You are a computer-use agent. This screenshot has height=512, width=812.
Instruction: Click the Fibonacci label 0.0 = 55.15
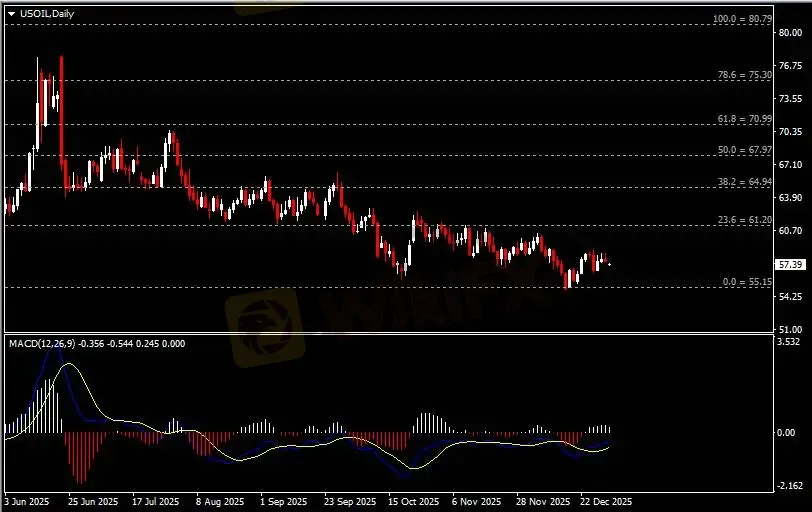click(x=747, y=282)
